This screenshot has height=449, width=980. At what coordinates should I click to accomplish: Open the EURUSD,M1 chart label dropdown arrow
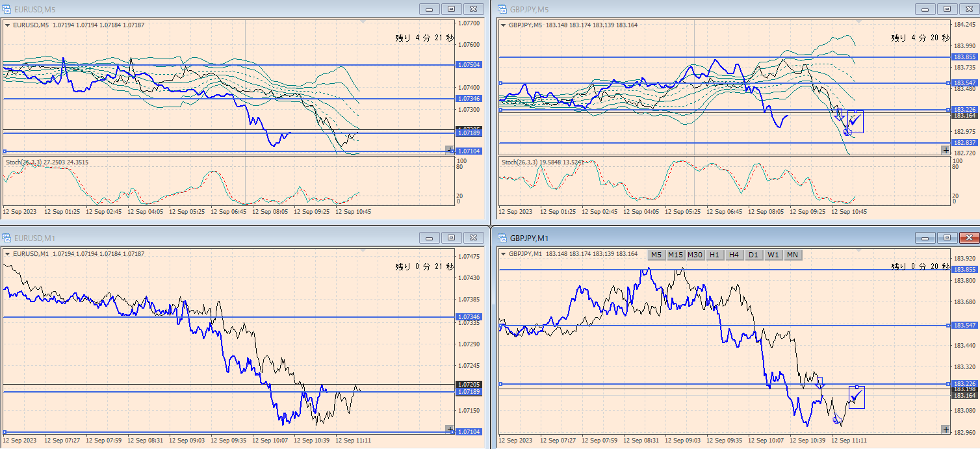7,254
